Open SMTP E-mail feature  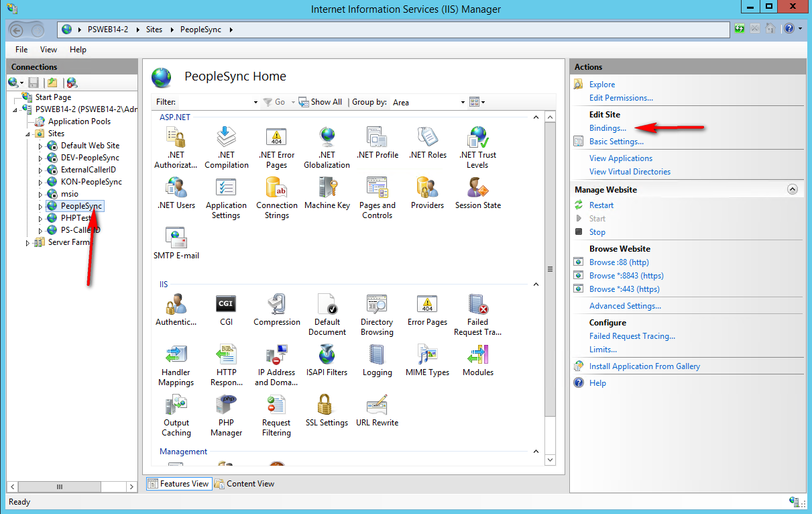click(176, 244)
